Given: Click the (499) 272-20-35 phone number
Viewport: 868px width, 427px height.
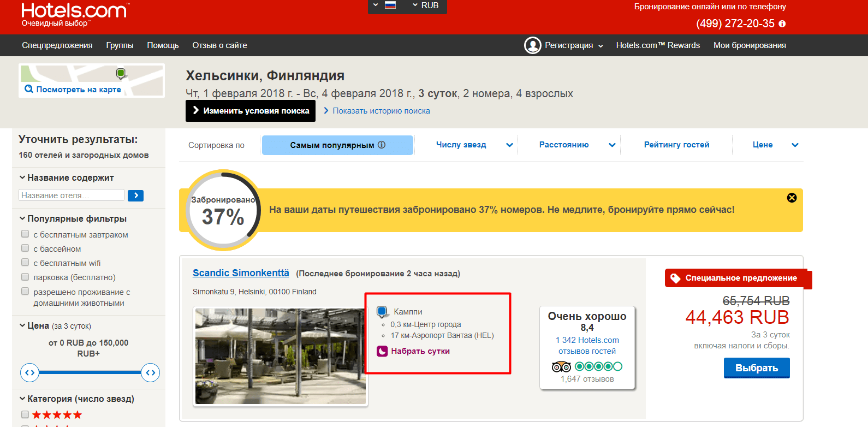Looking at the screenshot, I should coord(735,23).
